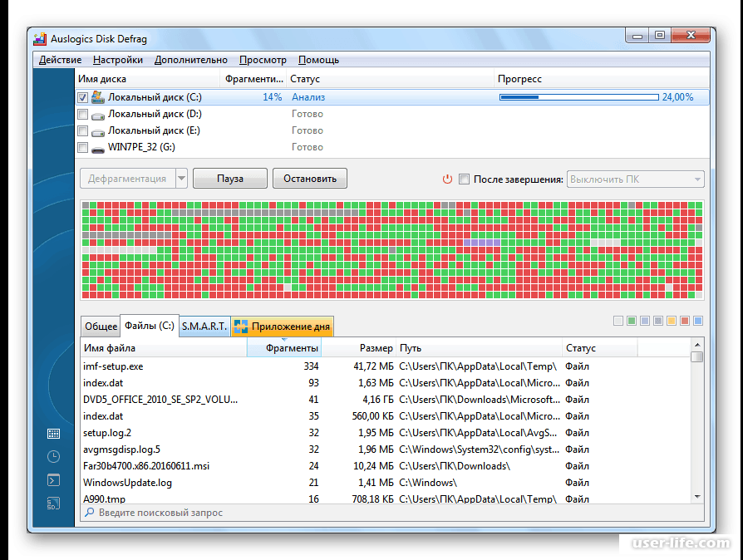Click the Auslogics Disk Defrag title bar icon
The height and width of the screenshot is (560, 743).
40,39
